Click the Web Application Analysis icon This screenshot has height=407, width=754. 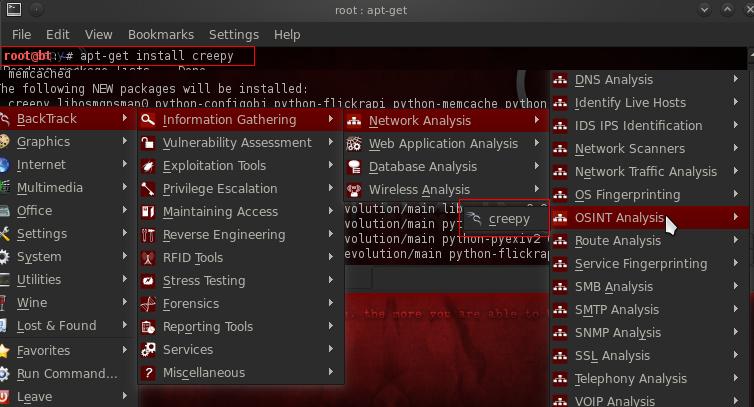pyautogui.click(x=354, y=144)
